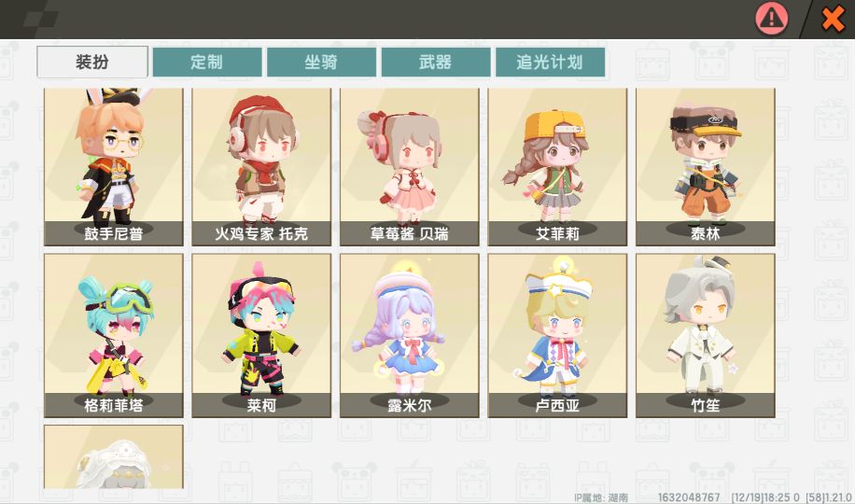This screenshot has width=855, height=504.
Task: Select the 卢西亚 outfit
Action: click(x=557, y=335)
